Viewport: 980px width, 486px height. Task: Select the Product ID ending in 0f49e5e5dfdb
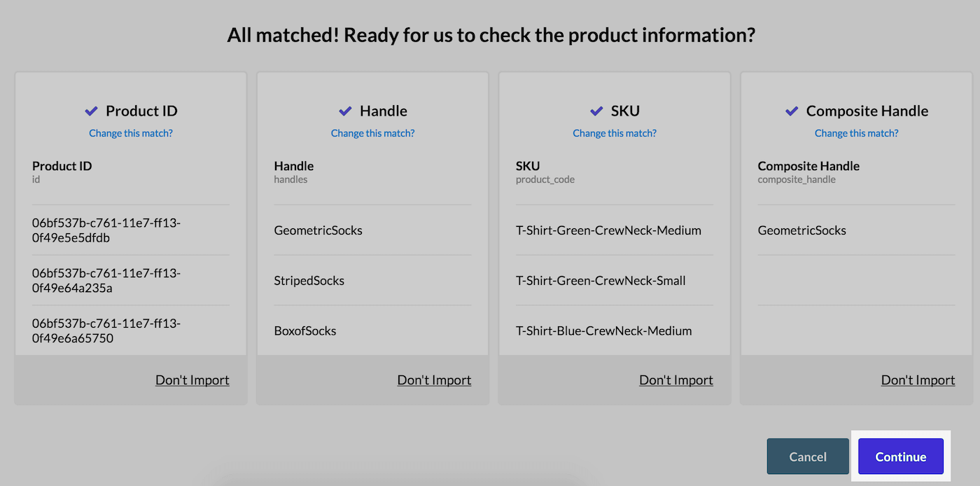click(130, 229)
